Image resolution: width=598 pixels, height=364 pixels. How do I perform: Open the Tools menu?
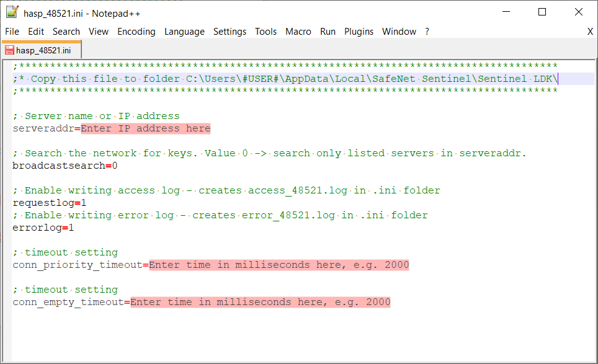266,31
